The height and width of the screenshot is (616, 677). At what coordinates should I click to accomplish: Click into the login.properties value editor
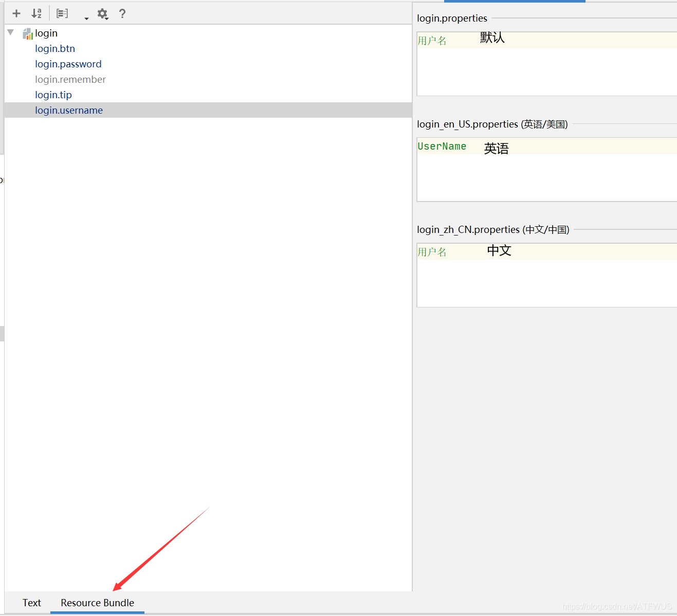(547, 64)
